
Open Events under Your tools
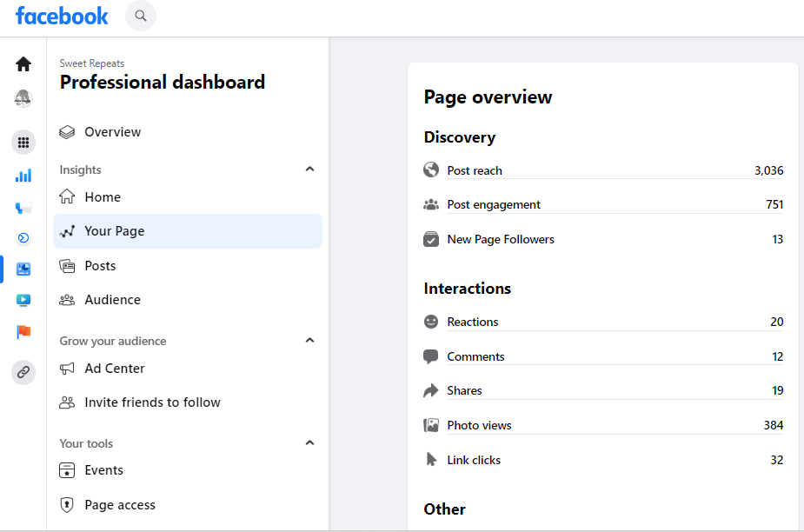[x=103, y=470]
